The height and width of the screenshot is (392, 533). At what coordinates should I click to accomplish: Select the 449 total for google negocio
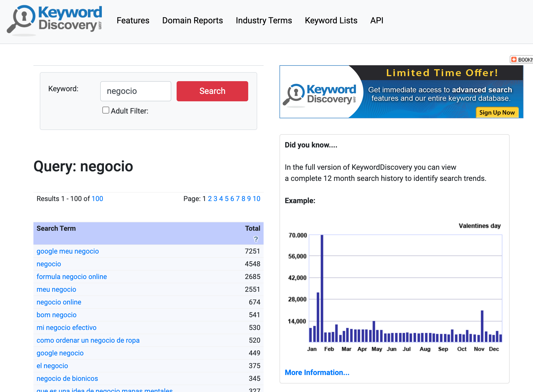[255, 353]
